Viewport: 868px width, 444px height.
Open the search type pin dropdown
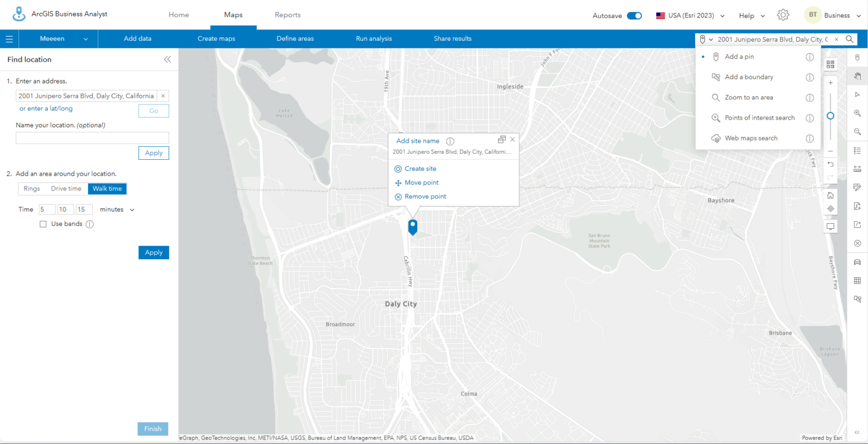pyautogui.click(x=705, y=40)
